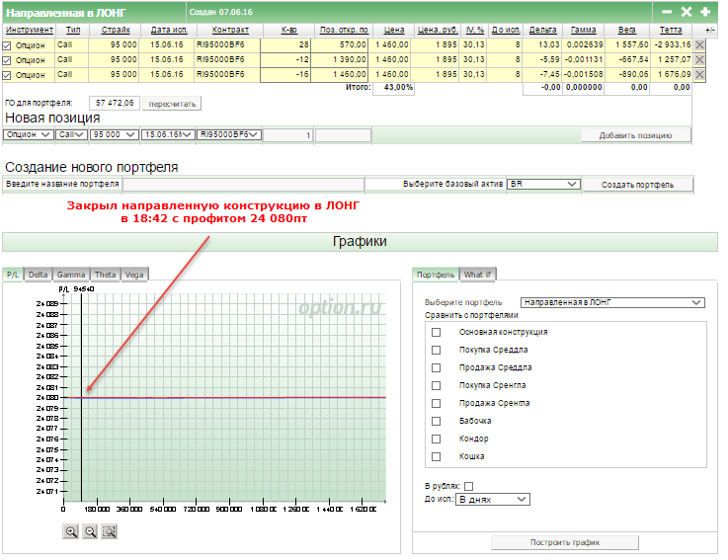Zoom in on the P/L chart
The width and height of the screenshot is (728, 560).
pos(70,531)
